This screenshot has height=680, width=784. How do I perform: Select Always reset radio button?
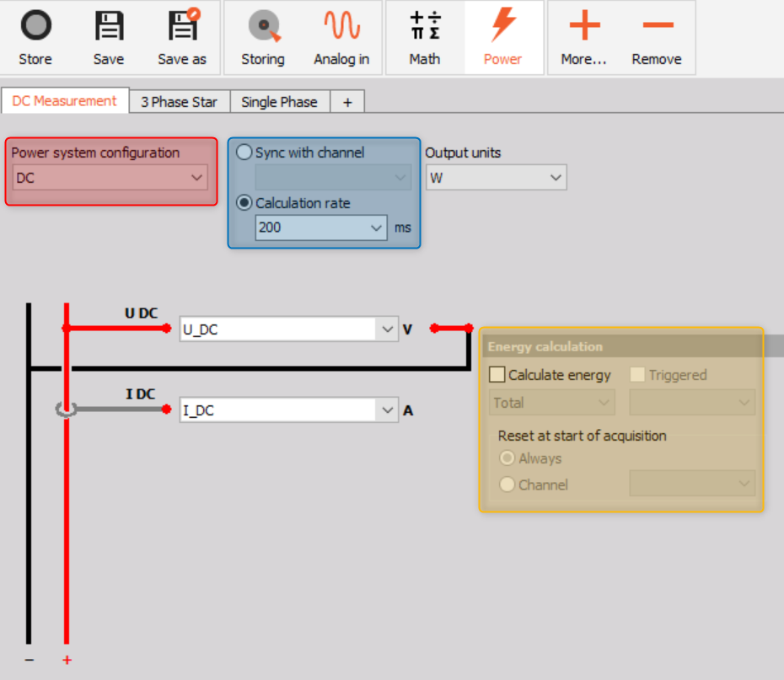[x=507, y=458]
